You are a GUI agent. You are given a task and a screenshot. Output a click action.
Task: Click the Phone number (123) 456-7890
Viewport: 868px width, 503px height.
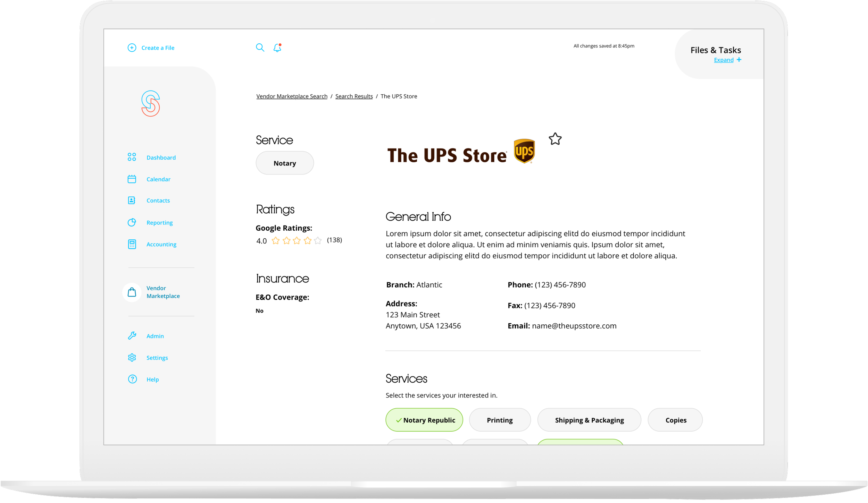click(x=560, y=284)
